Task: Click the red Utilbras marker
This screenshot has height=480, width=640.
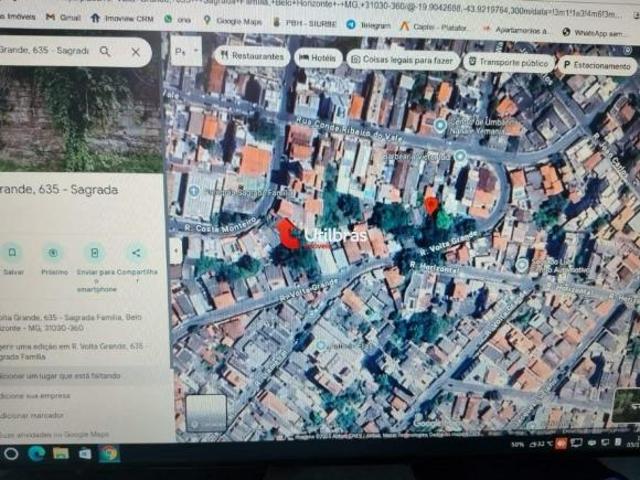Action: tap(288, 234)
